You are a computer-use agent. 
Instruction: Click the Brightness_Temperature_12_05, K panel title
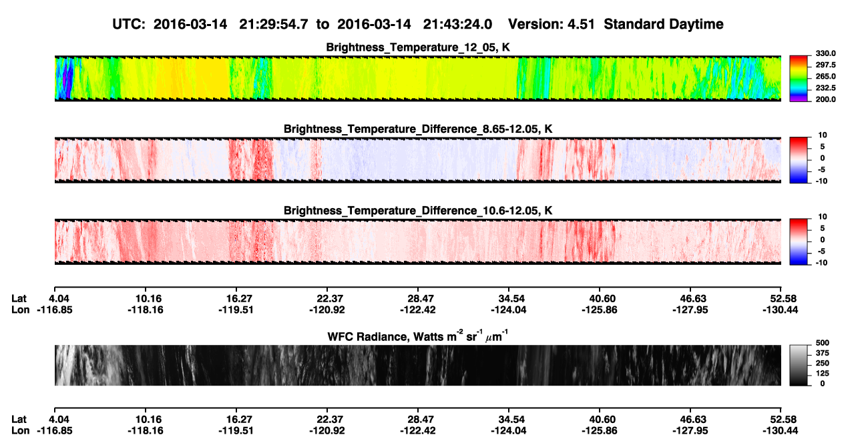tap(418, 47)
